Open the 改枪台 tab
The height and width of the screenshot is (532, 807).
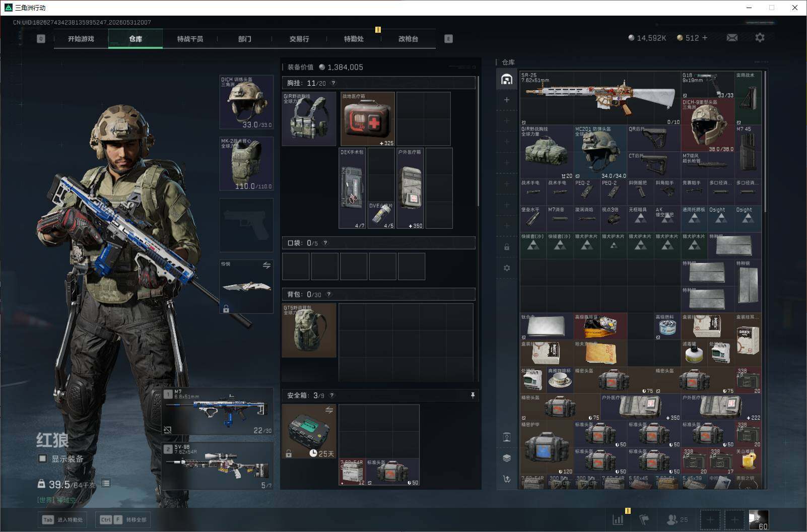pos(408,39)
